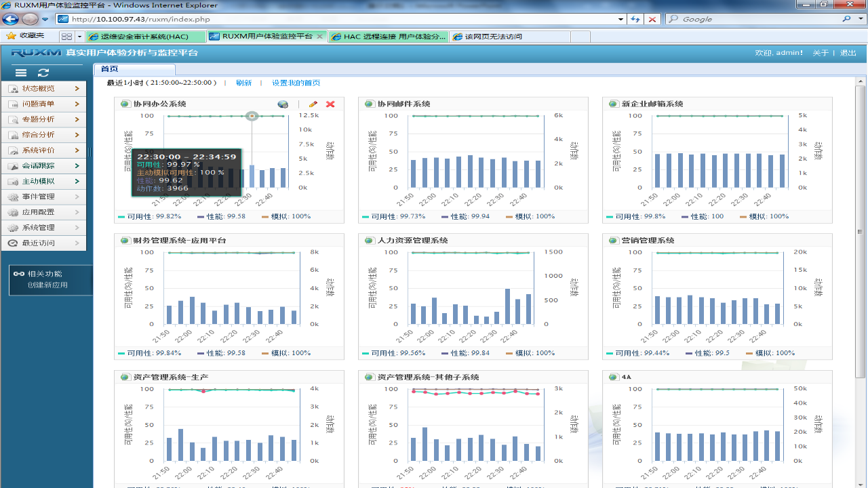Click the 设置我的首页 link

coord(296,83)
